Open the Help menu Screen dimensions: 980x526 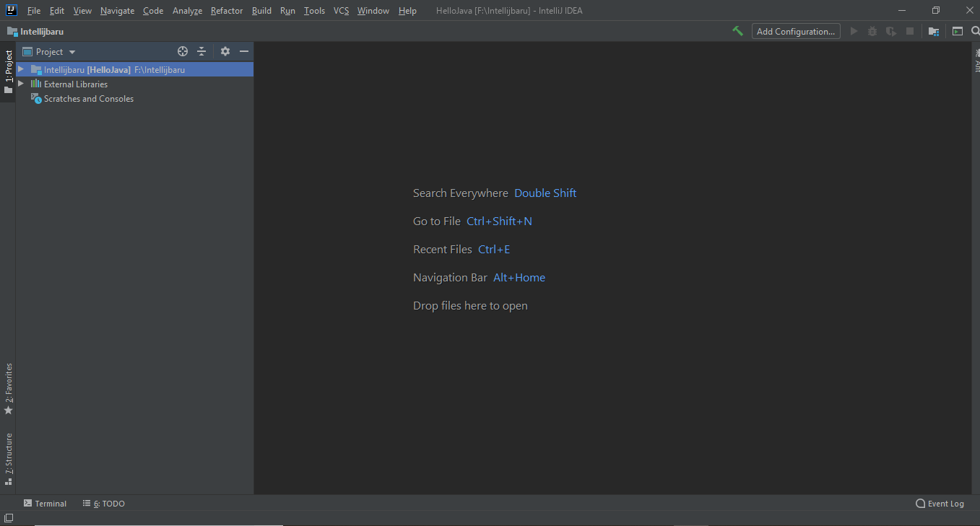407,11
